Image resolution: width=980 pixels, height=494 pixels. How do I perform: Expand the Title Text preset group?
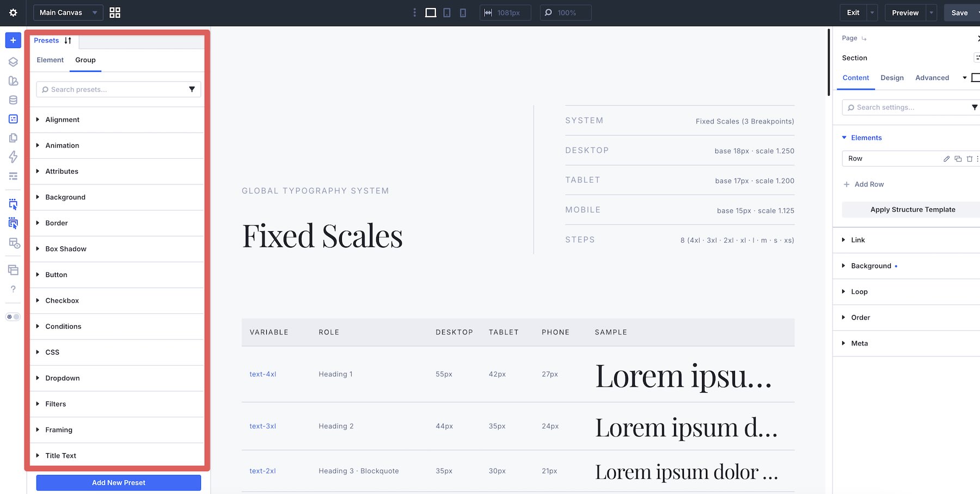click(x=117, y=455)
